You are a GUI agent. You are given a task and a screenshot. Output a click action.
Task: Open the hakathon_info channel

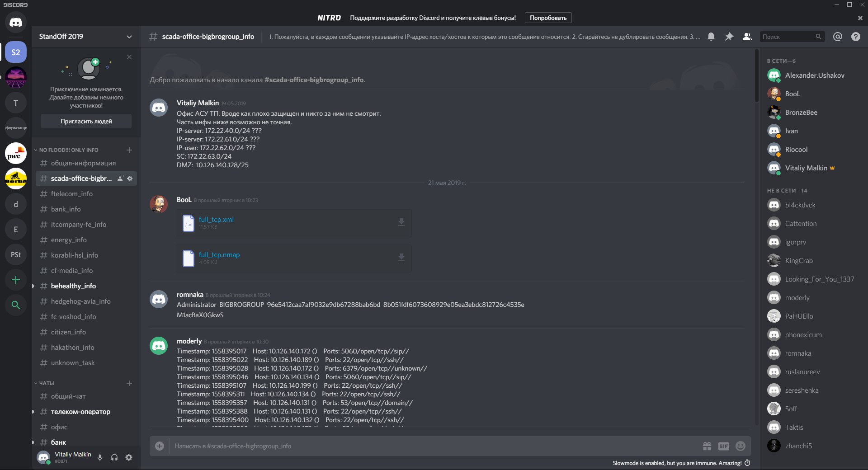click(x=86, y=348)
